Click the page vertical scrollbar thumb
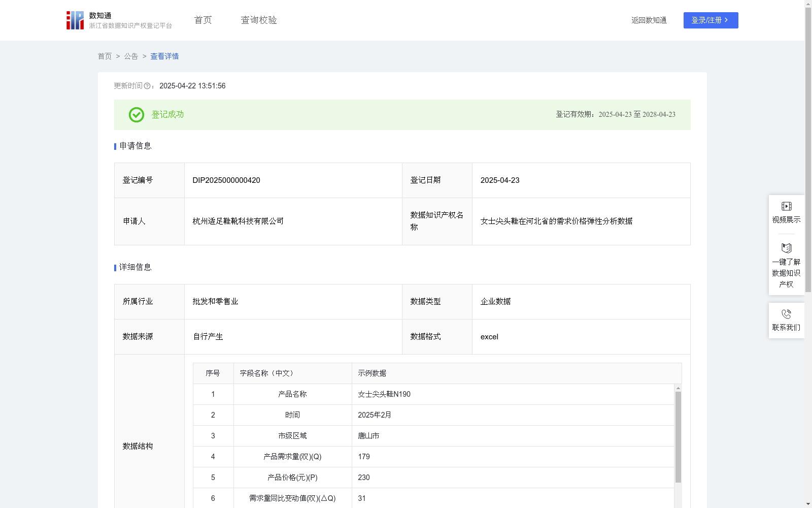Viewport: 812px width, 508px height. (x=808, y=150)
